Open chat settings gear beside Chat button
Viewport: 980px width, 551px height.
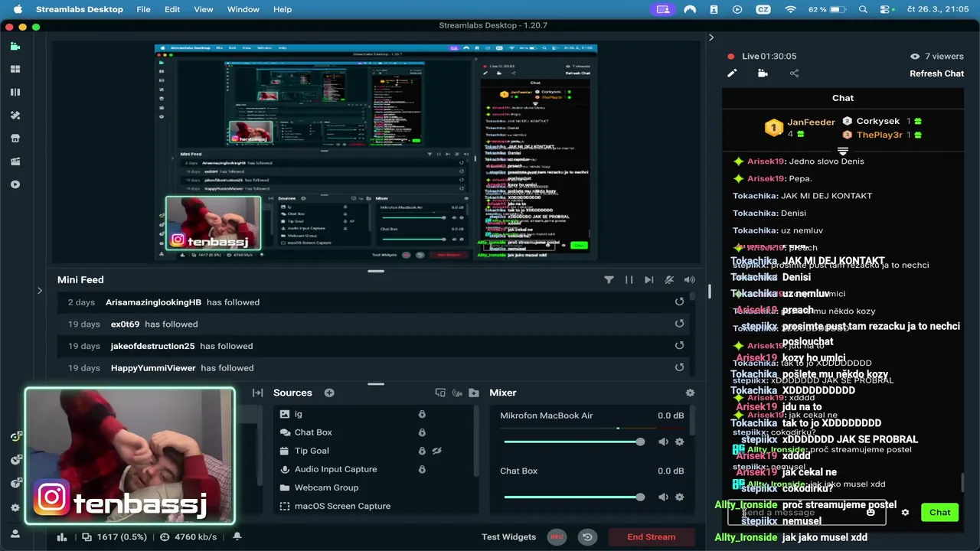pyautogui.click(x=905, y=513)
